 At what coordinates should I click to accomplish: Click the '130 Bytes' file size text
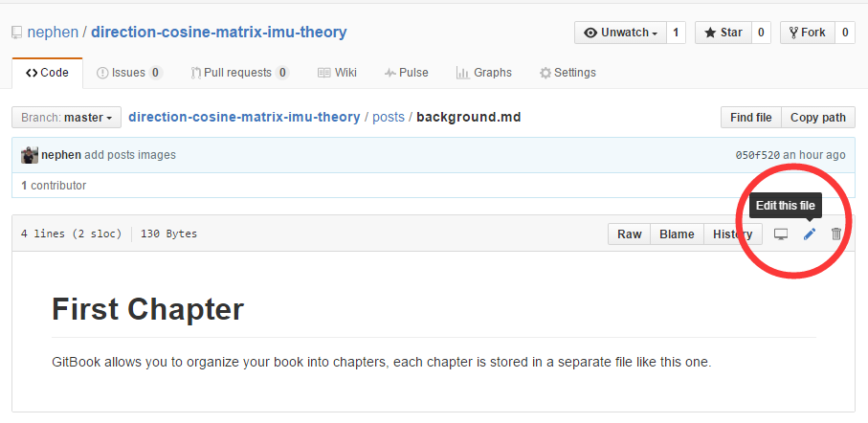pyautogui.click(x=168, y=234)
